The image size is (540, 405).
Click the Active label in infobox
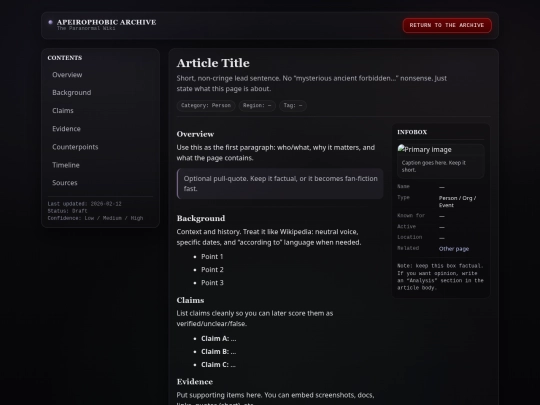[406, 227]
